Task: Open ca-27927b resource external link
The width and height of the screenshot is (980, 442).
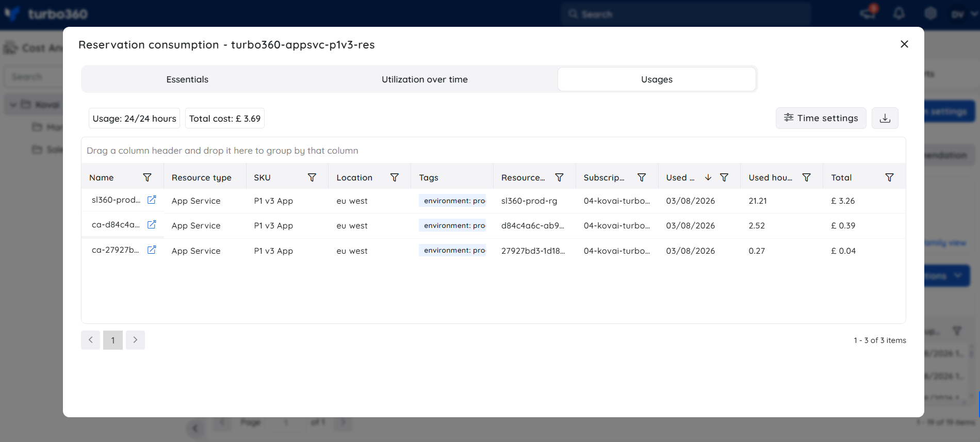Action: click(x=152, y=250)
